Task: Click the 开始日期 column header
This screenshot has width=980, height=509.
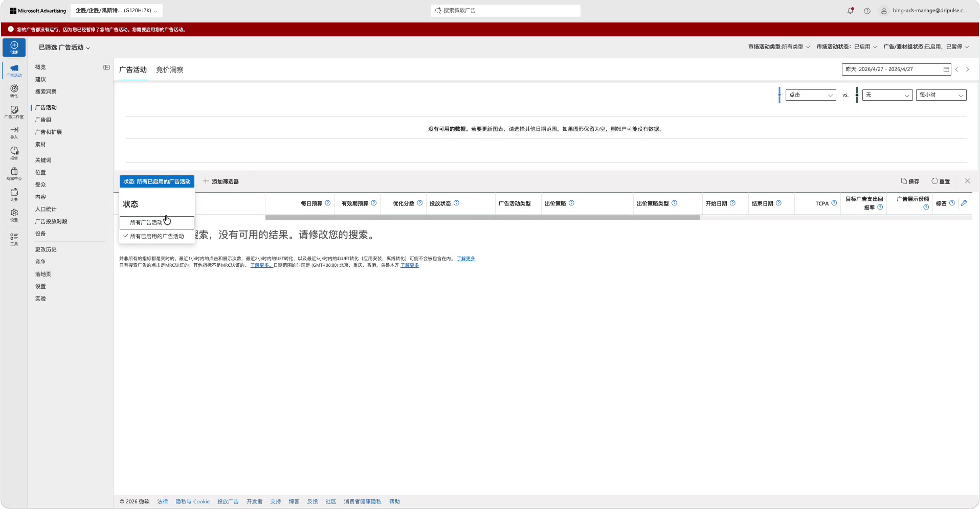Action: [716, 203]
